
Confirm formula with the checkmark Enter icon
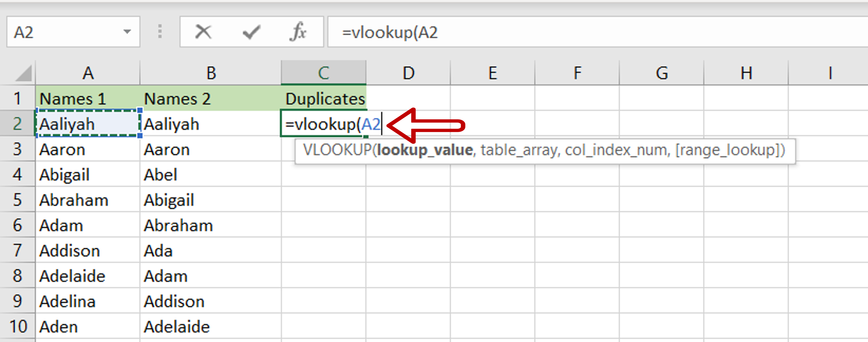tap(251, 32)
